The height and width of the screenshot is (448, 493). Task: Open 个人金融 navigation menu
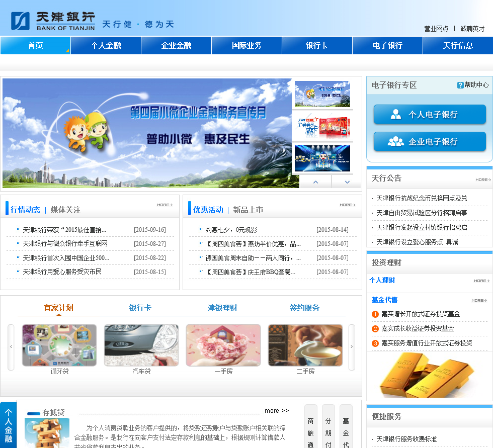(x=106, y=46)
